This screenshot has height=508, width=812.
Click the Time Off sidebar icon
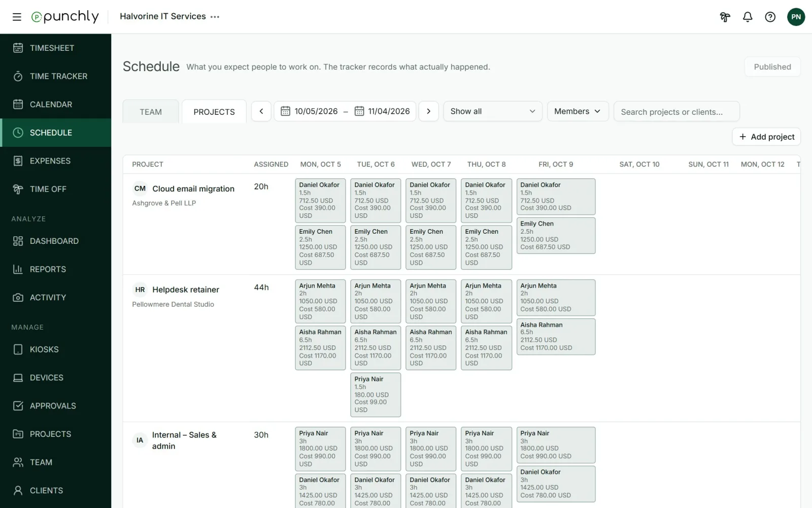click(x=18, y=189)
